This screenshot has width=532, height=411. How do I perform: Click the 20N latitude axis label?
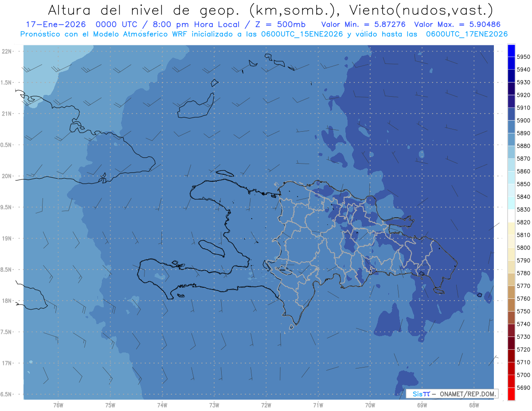tap(8, 176)
